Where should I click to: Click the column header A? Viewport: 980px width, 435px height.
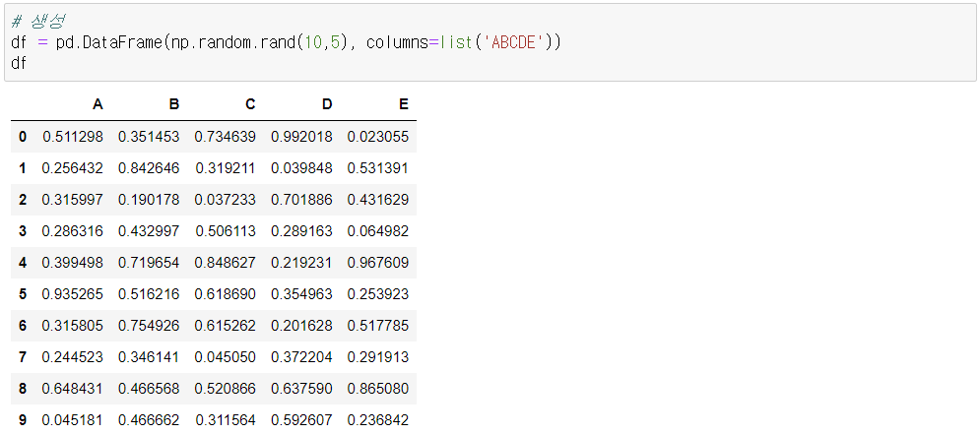(98, 104)
